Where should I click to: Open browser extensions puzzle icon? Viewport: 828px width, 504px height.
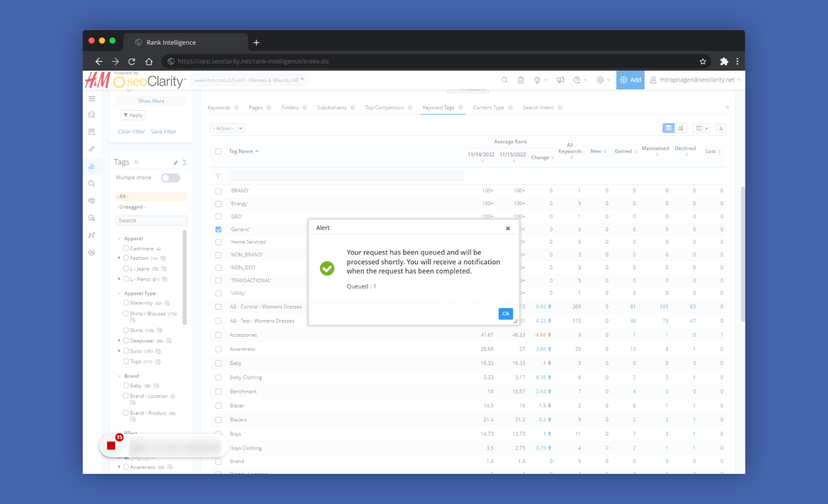click(724, 61)
